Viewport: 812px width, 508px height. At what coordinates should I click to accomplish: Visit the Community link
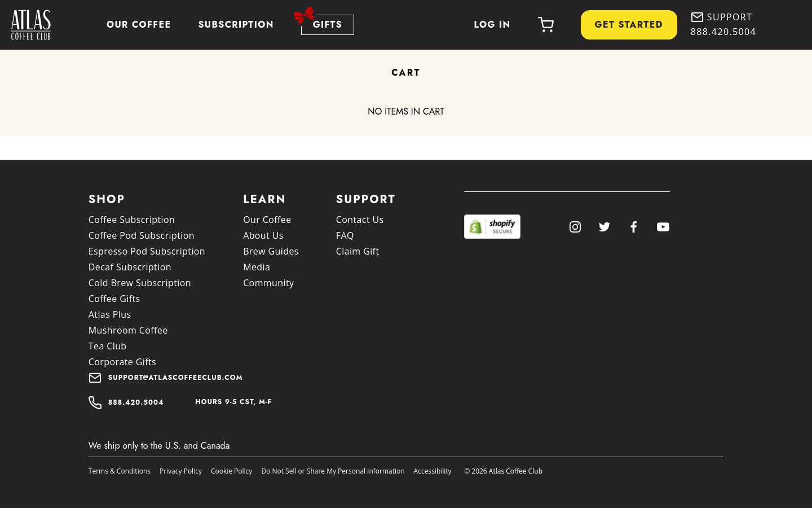268,283
